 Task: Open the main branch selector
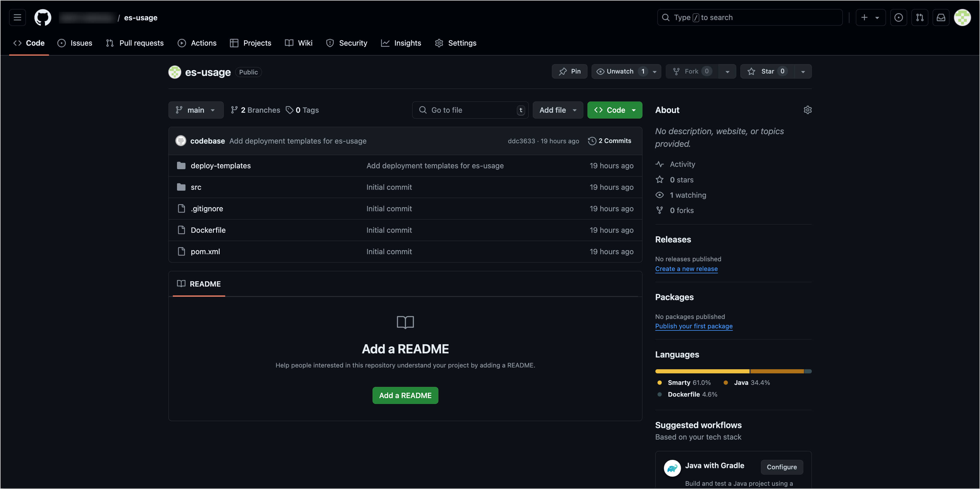(196, 110)
